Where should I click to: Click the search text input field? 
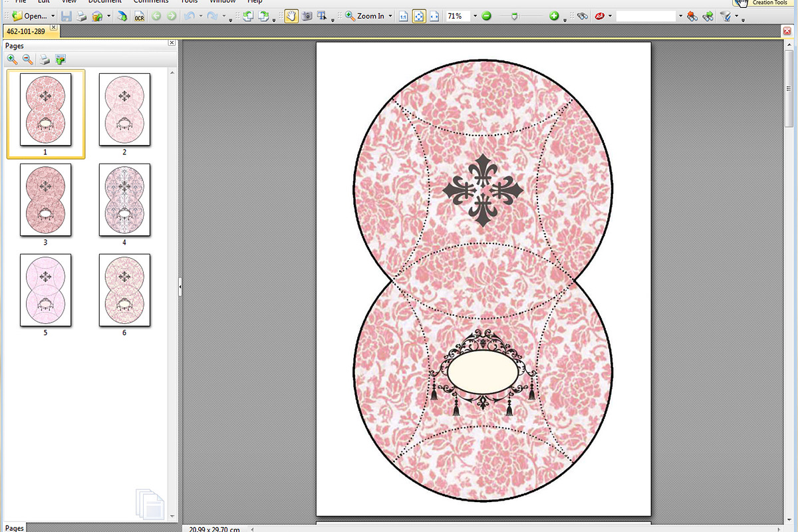646,16
